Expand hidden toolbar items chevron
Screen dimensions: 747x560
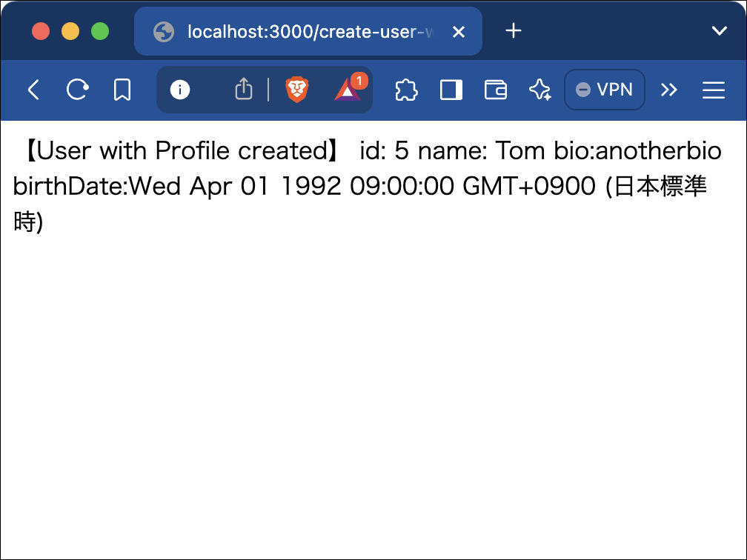(669, 90)
